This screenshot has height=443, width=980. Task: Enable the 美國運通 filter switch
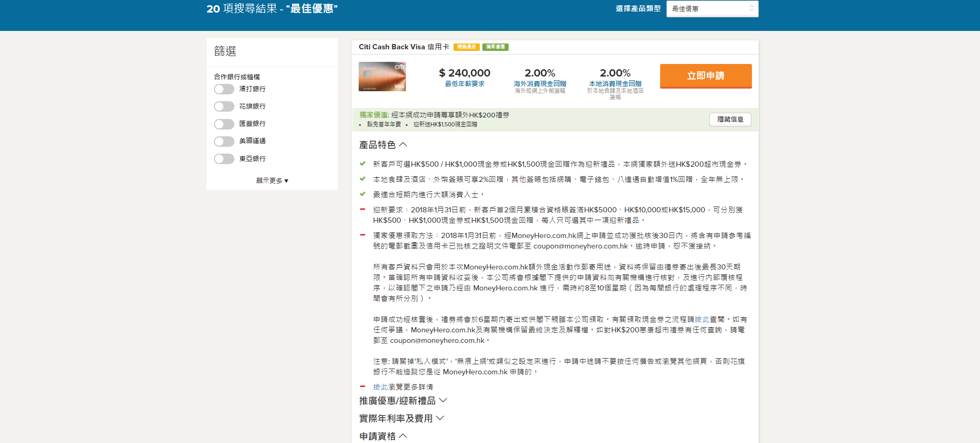(x=224, y=142)
